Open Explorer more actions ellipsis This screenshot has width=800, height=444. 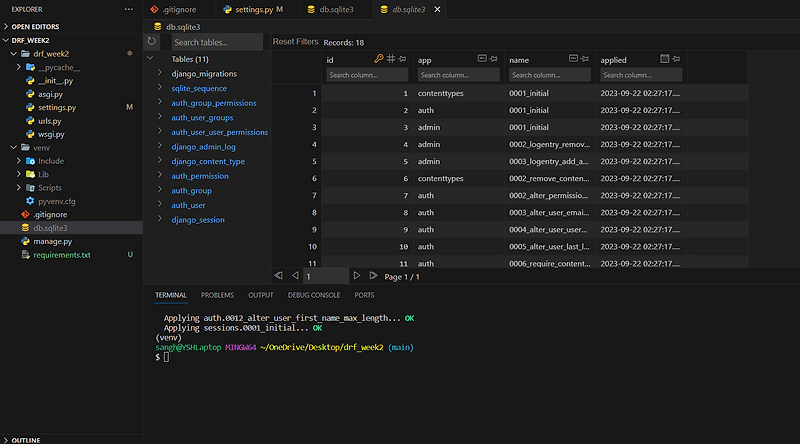127,9
